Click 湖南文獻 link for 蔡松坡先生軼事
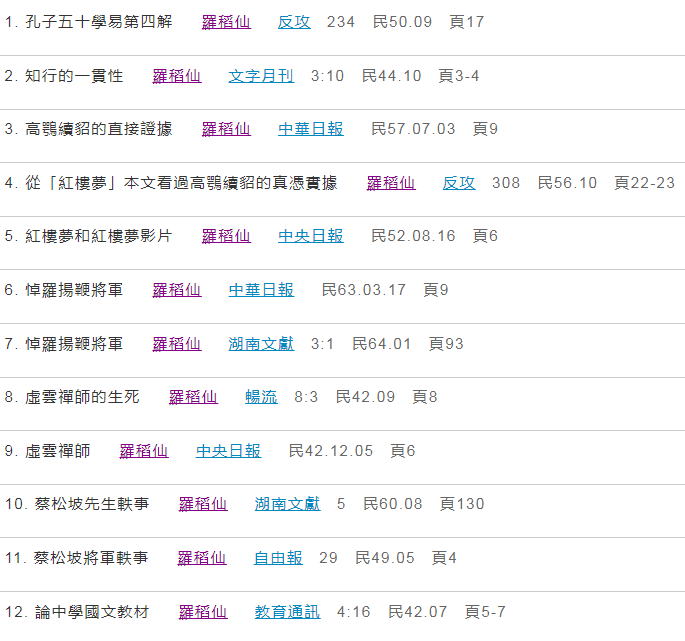685x641 pixels. point(287,504)
